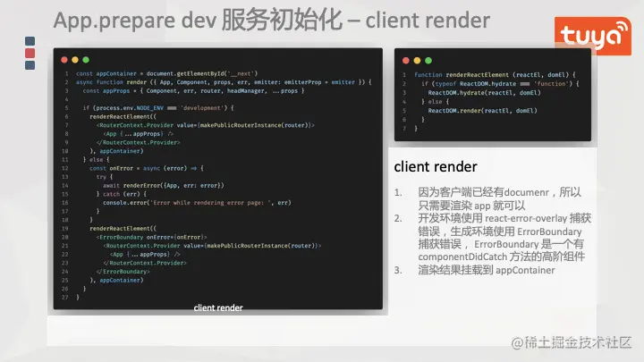Click line 'if (process.env.NODE_ENV'
Viewport: 644px width, 362px height.
point(158,108)
